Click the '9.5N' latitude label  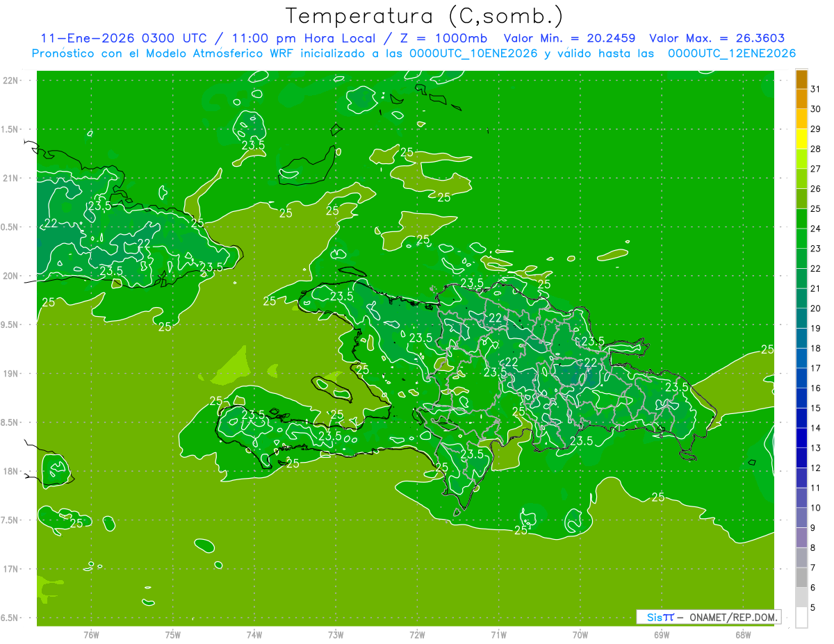click(x=10, y=324)
